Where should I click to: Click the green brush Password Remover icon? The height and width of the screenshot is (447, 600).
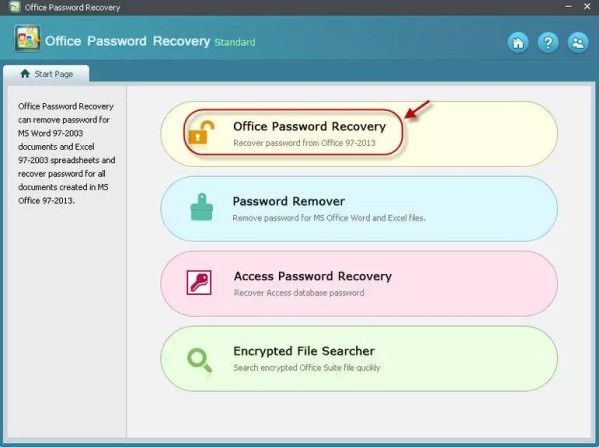click(202, 207)
